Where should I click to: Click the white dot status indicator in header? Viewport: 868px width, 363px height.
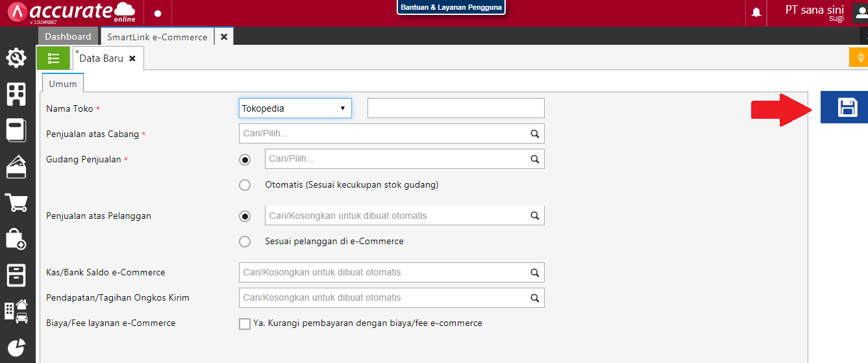(158, 13)
